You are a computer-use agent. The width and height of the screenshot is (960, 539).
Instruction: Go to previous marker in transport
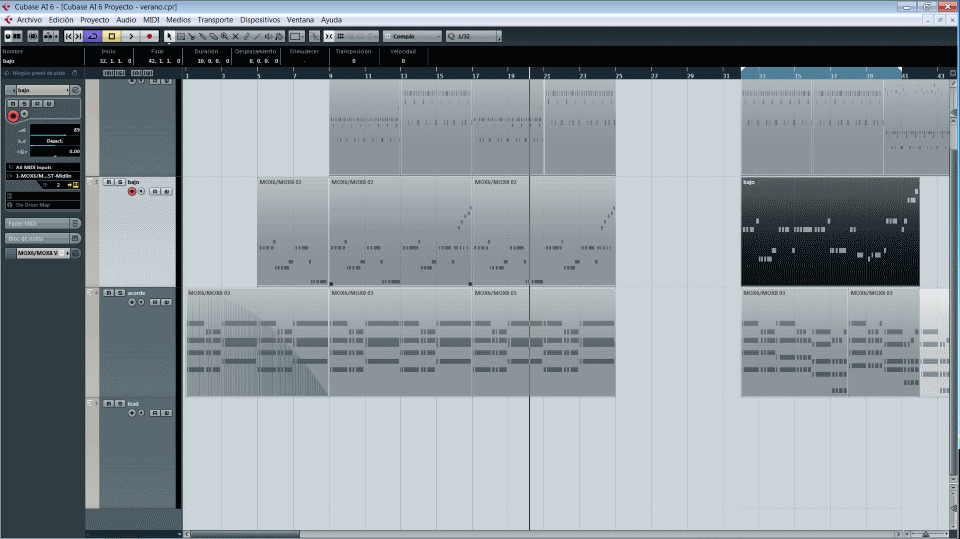(x=69, y=37)
